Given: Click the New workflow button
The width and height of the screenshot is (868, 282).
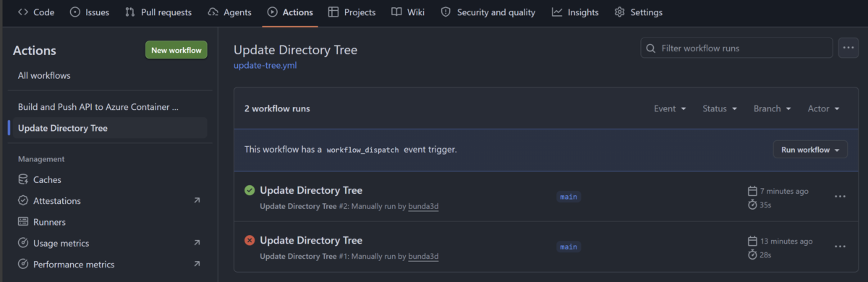Looking at the screenshot, I should 176,50.
